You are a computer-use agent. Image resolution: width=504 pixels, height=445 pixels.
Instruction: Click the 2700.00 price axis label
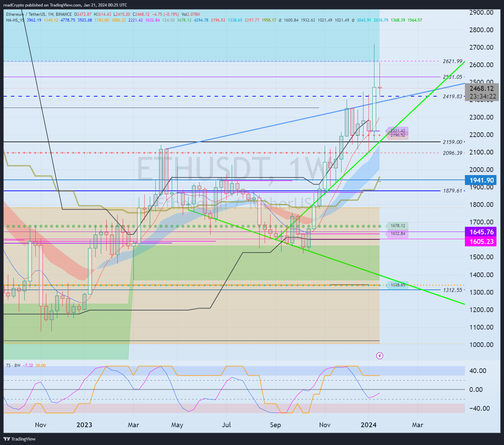[481, 47]
